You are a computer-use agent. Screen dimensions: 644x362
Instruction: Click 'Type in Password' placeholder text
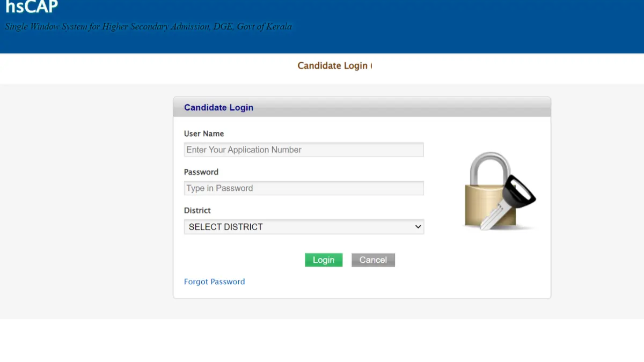219,188
